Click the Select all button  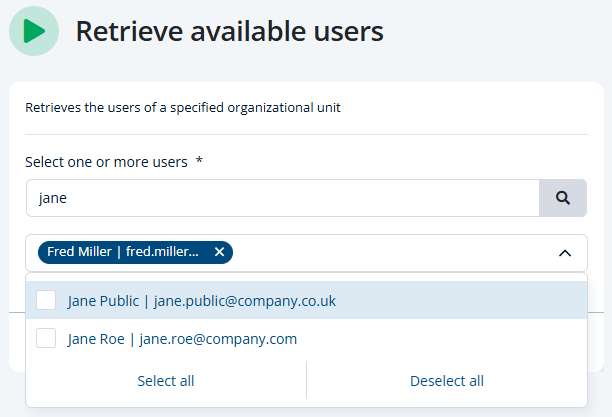point(166,381)
